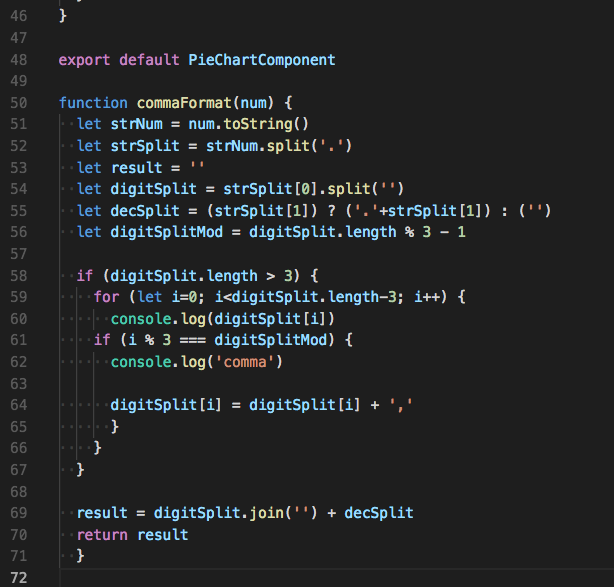
Task: Click the ',' string on line 64
Action: (x=401, y=405)
